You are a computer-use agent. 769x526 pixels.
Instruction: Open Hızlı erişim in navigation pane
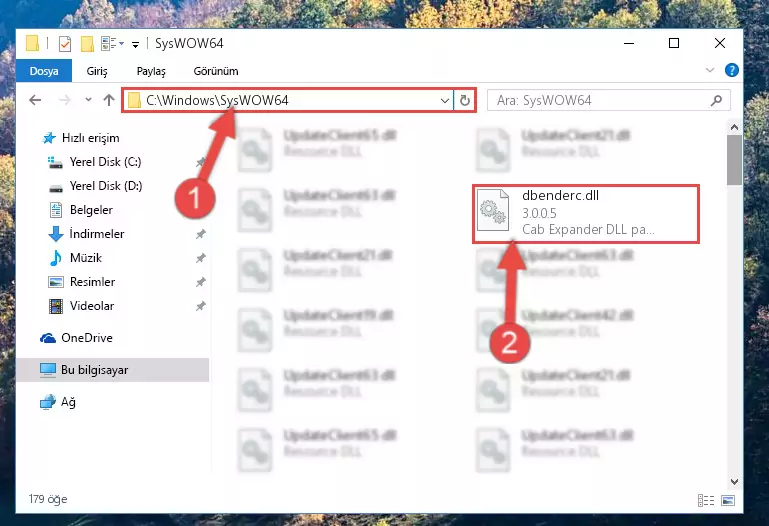pos(91,138)
